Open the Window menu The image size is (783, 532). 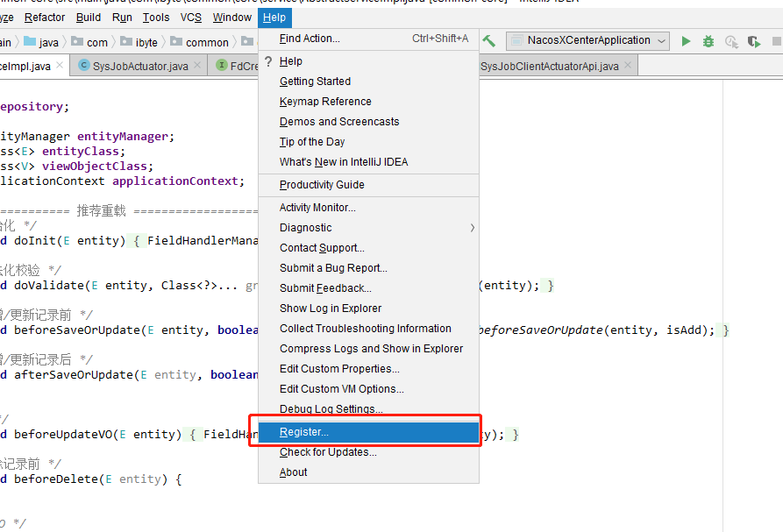click(x=232, y=18)
